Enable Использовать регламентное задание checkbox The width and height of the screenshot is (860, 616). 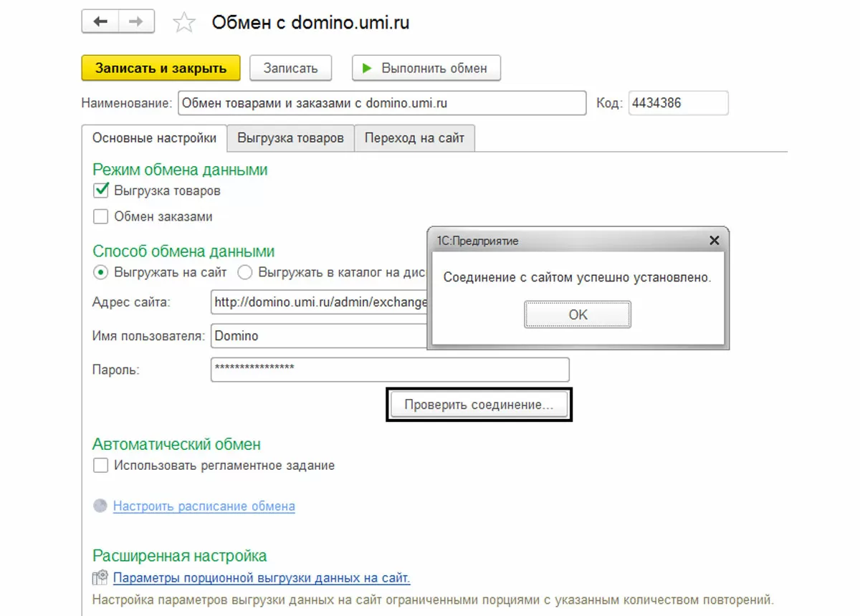101,466
